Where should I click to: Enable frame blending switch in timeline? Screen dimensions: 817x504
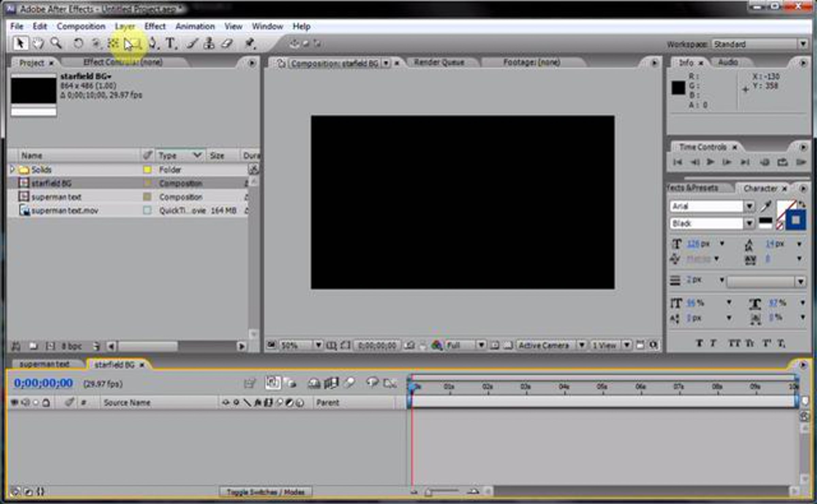coord(331,383)
